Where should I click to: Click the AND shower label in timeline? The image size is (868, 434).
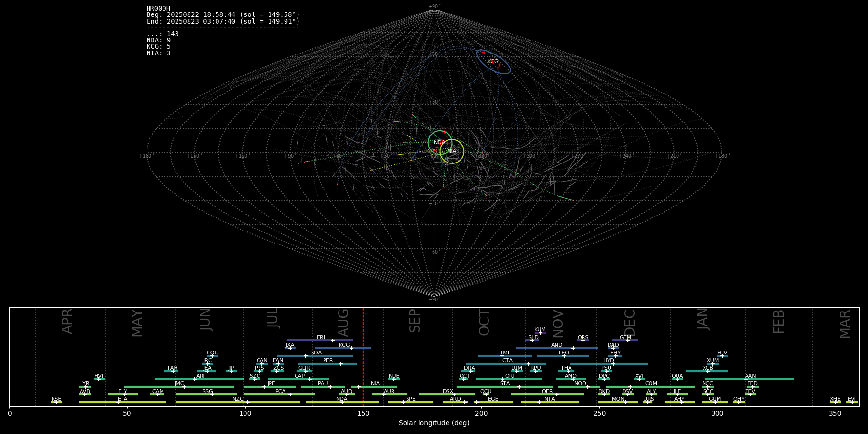point(557,345)
